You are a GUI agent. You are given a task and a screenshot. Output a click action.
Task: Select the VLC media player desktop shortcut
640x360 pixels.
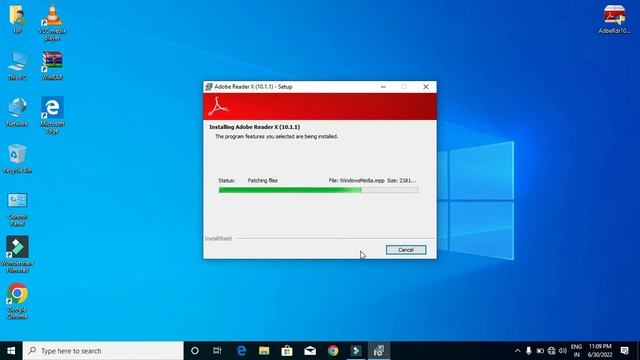52,23
